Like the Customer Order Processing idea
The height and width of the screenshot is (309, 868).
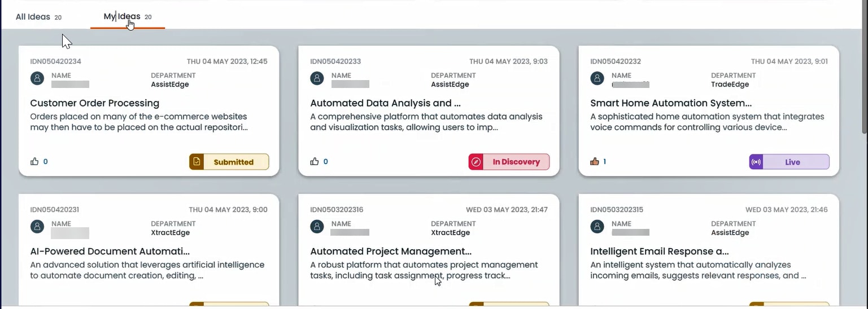pos(34,162)
